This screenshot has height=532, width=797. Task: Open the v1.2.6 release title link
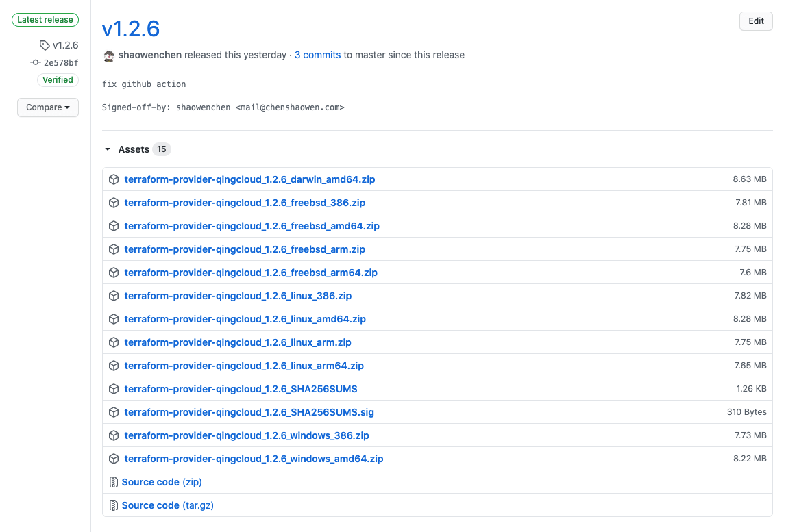[x=131, y=29]
